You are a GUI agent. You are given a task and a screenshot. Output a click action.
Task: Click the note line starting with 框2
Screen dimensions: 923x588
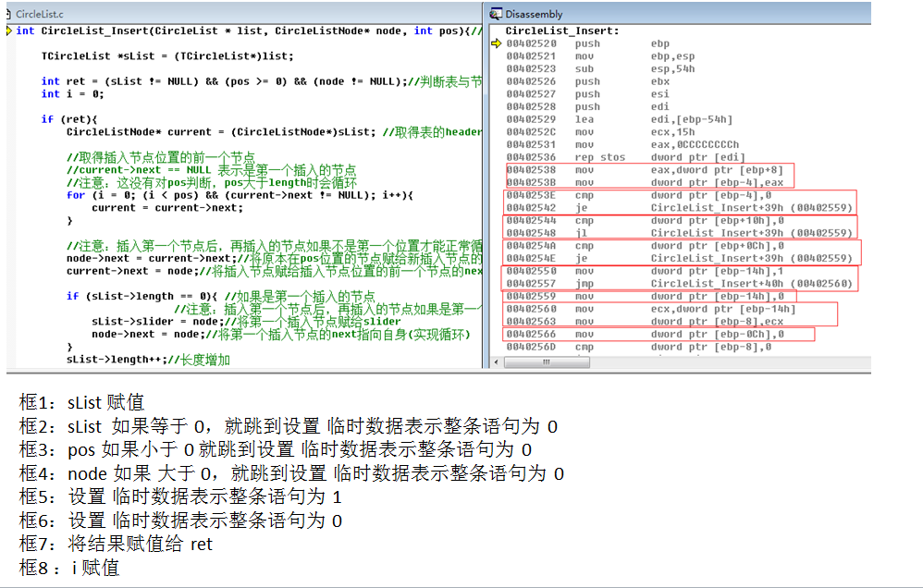[x=289, y=426]
